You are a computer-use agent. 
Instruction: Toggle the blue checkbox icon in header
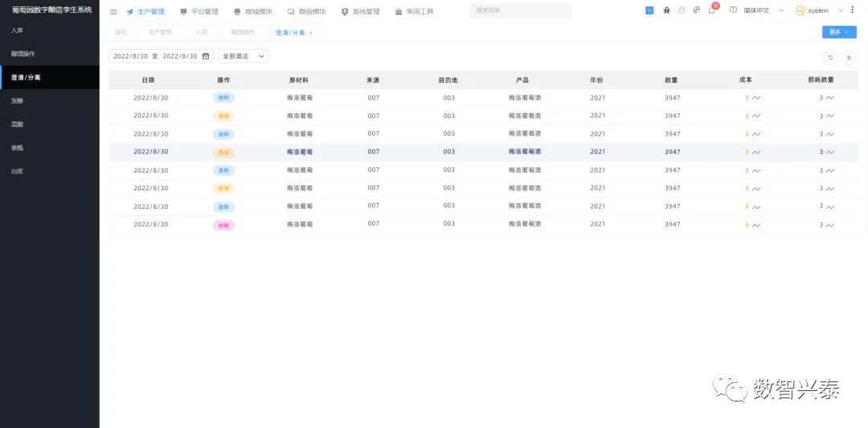click(649, 10)
